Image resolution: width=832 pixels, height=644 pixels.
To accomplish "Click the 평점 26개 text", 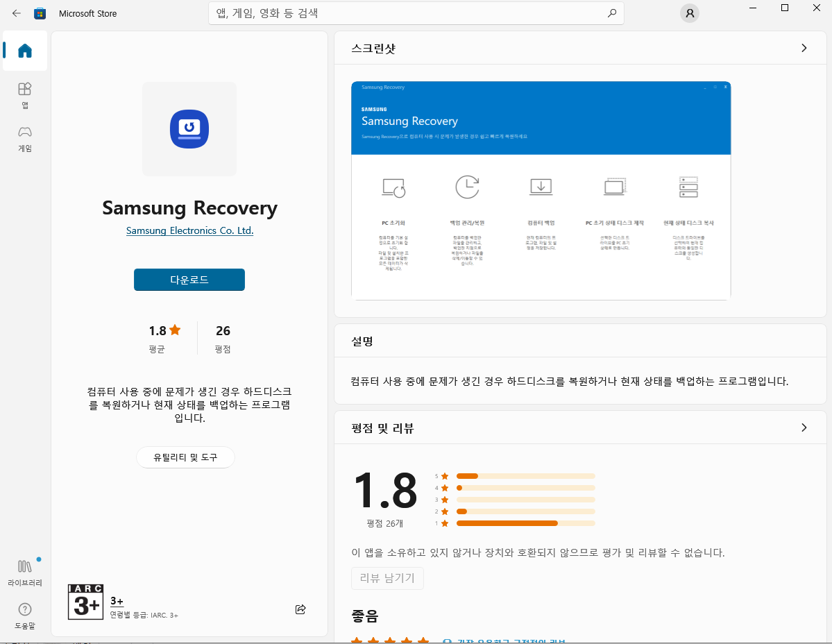I will click(x=384, y=523).
